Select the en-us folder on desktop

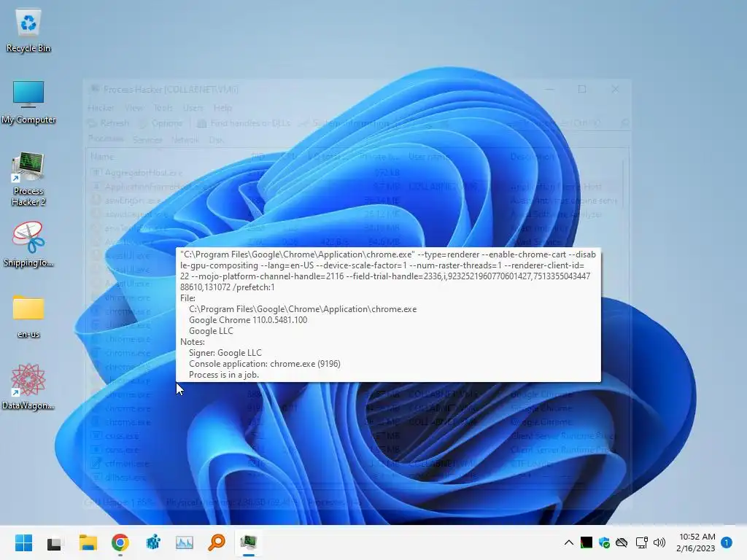28,316
